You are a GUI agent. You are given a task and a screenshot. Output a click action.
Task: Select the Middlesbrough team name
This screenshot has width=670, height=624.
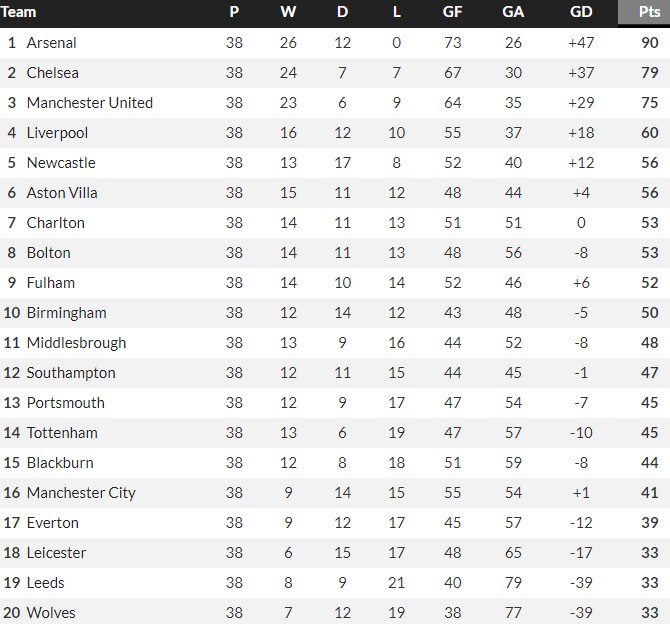coord(76,343)
